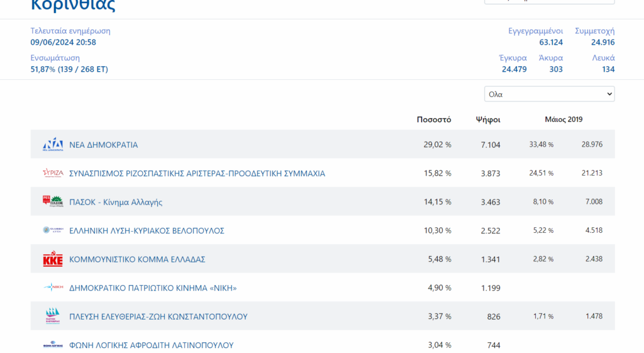The width and height of the screenshot is (644, 353).
Task: Click the 3.463 votes cell
Action: pyautogui.click(x=491, y=202)
